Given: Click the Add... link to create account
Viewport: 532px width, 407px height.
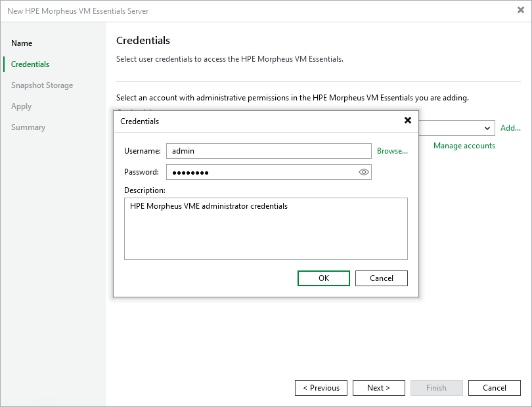Looking at the screenshot, I should (x=510, y=128).
